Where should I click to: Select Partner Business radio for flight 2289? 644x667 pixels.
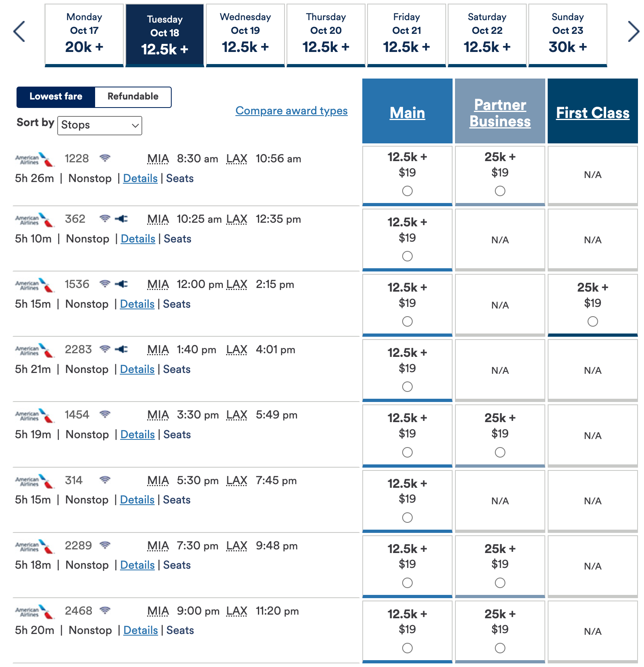[x=500, y=583]
